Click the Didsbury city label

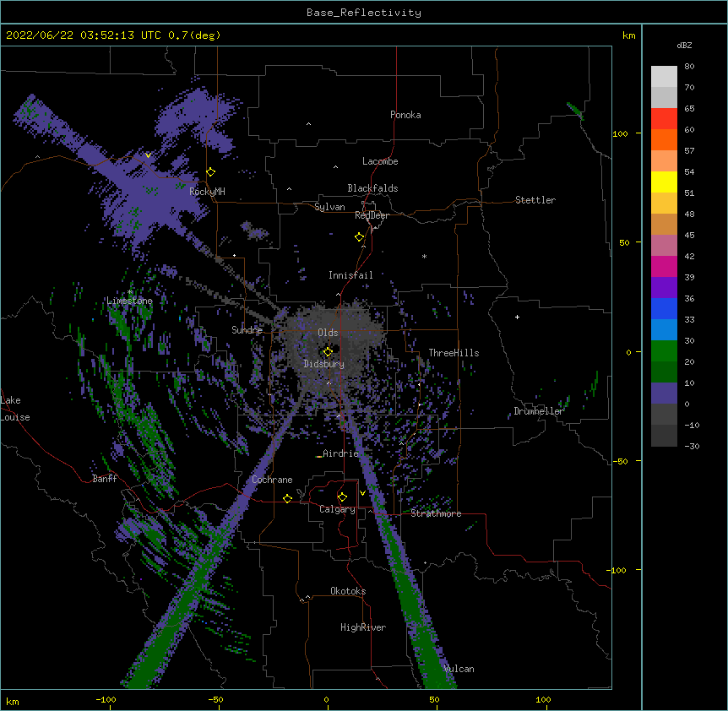point(323,364)
